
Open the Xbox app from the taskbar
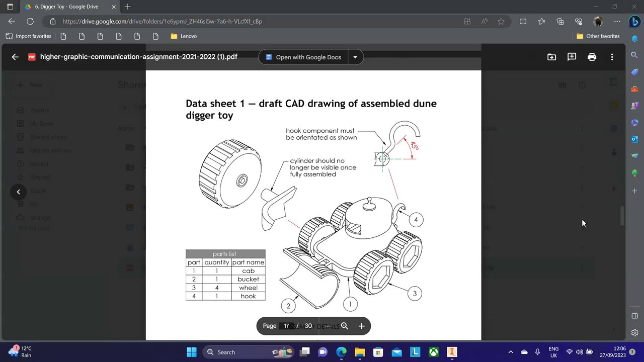coord(433,352)
